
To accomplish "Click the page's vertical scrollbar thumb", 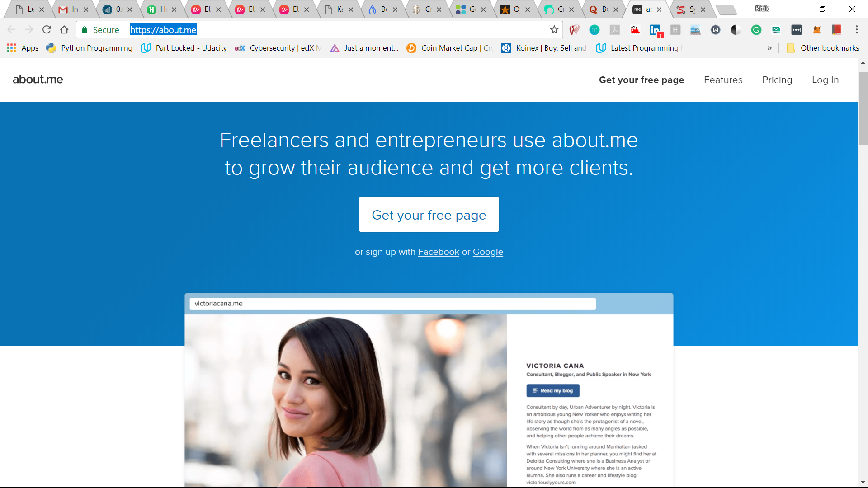I will tap(863, 108).
